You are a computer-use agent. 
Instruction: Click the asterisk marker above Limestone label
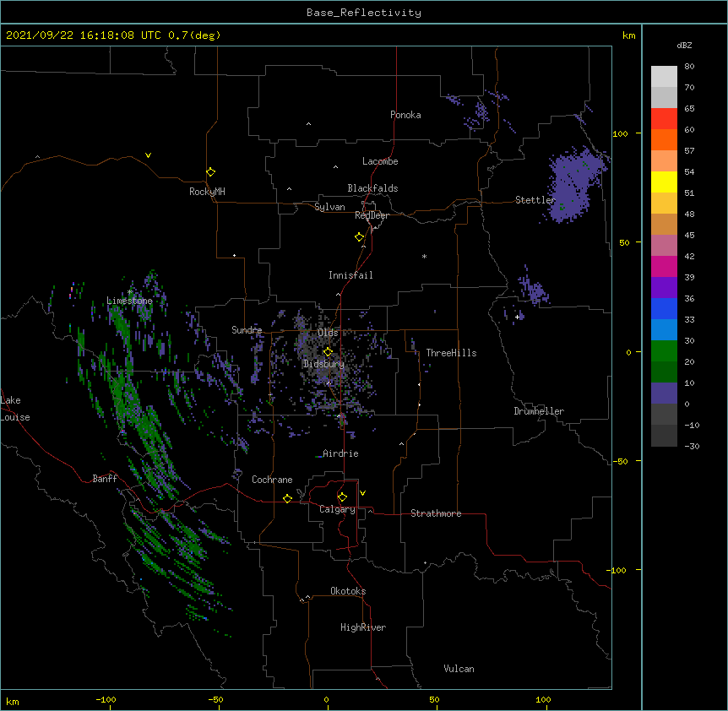(130, 292)
